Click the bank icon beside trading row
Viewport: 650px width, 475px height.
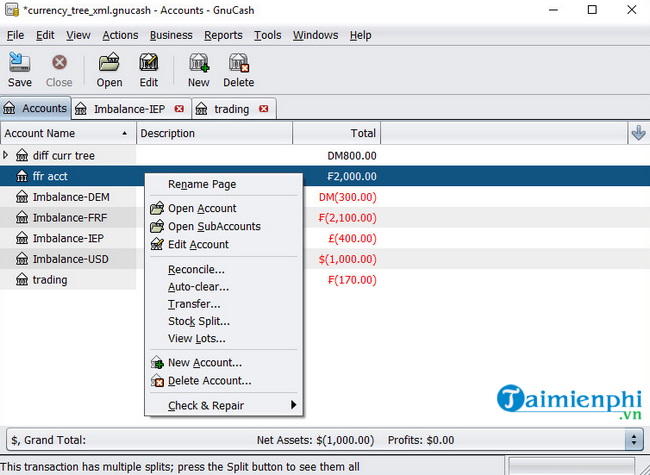[22, 280]
